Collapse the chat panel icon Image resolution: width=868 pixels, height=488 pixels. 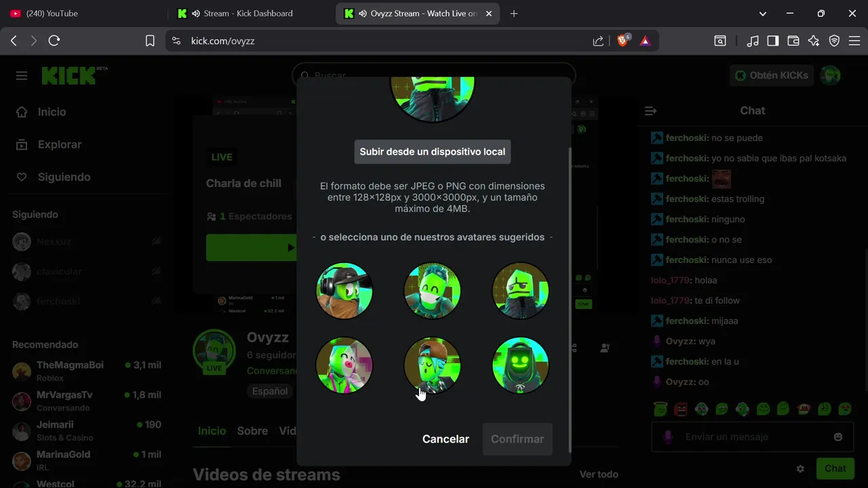pos(651,110)
